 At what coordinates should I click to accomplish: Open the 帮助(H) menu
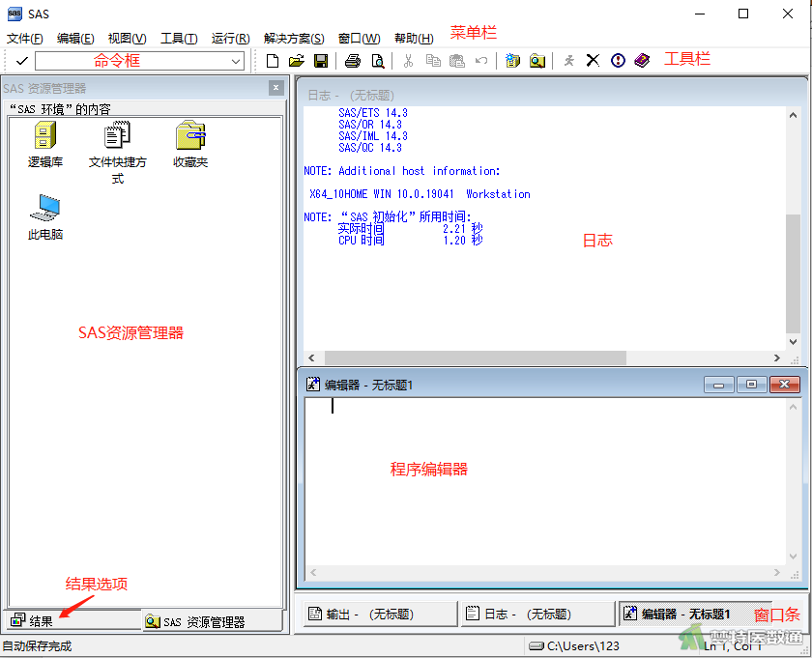coord(414,39)
